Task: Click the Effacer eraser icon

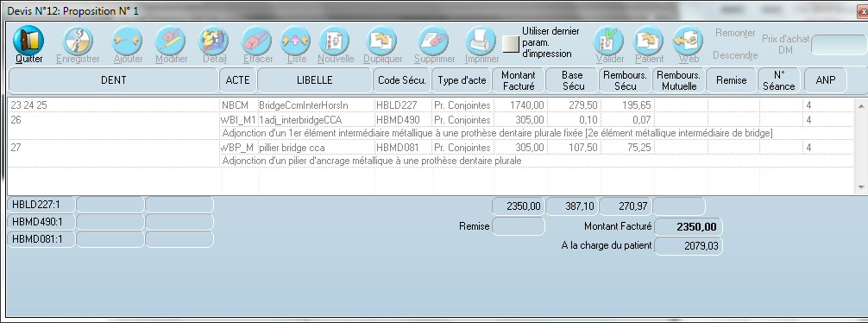Action: coord(257,41)
